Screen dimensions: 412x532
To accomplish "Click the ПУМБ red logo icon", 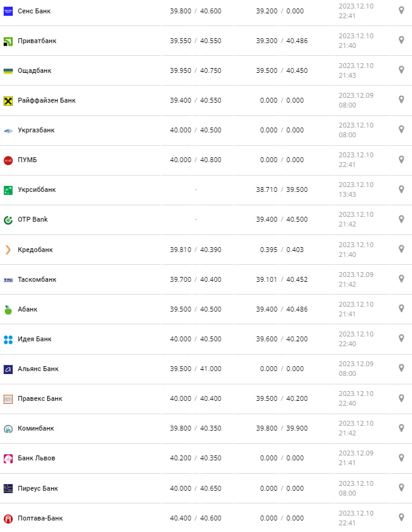I will click(x=8, y=160).
